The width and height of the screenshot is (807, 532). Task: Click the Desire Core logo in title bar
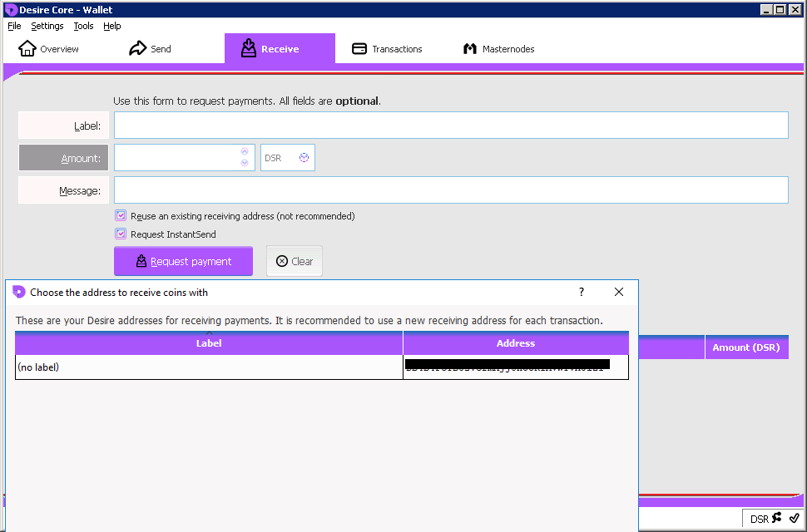[x=11, y=10]
